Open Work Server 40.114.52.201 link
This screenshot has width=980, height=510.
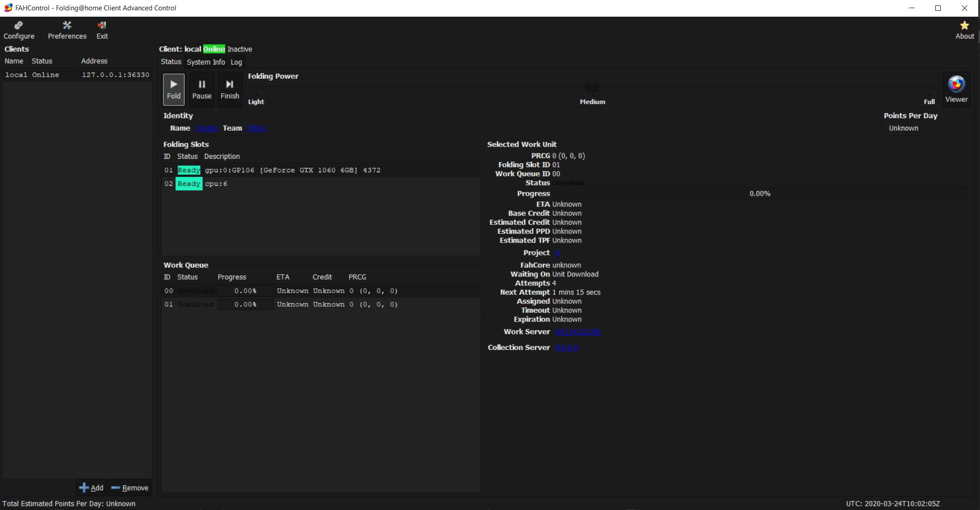(x=578, y=332)
